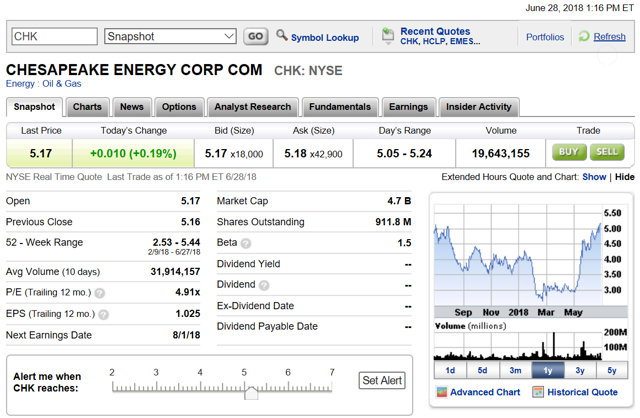Viewport: 640px width, 418px height.
Task: Click the bid price 5.17 x18,000
Action: (234, 154)
